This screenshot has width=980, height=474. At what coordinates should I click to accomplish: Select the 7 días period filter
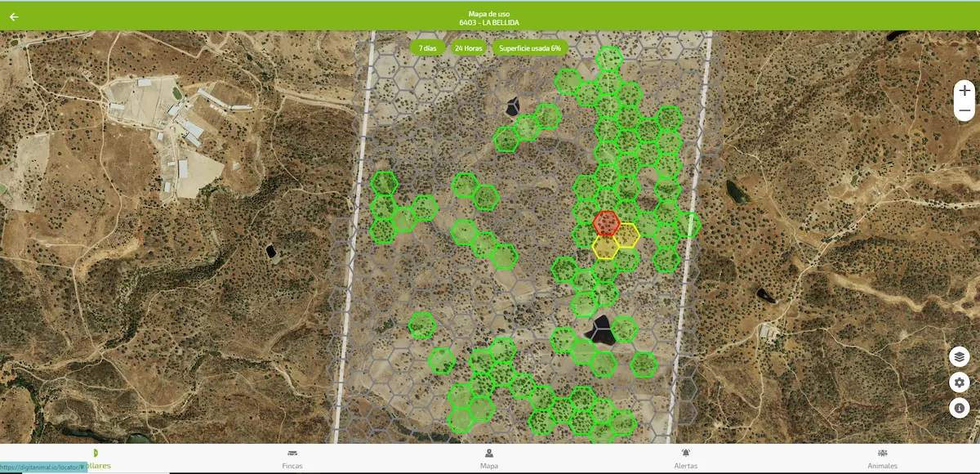pos(427,48)
